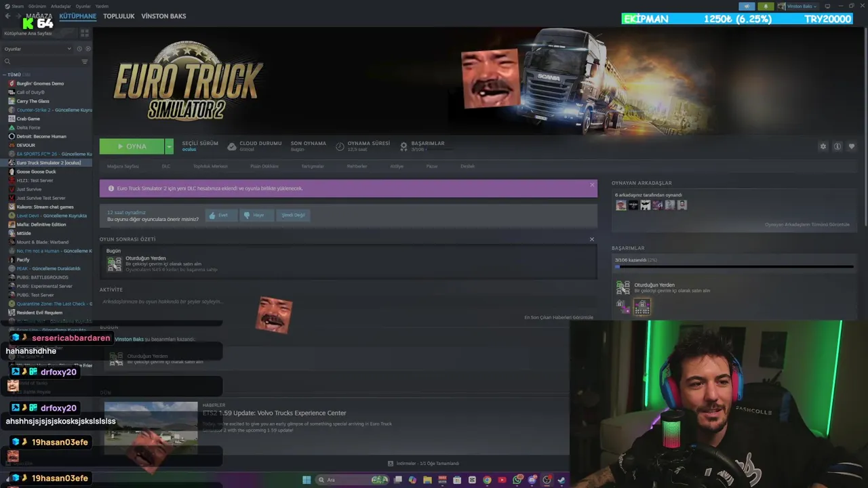Close the Oyun Sonrası Özeti panel

(x=592, y=239)
